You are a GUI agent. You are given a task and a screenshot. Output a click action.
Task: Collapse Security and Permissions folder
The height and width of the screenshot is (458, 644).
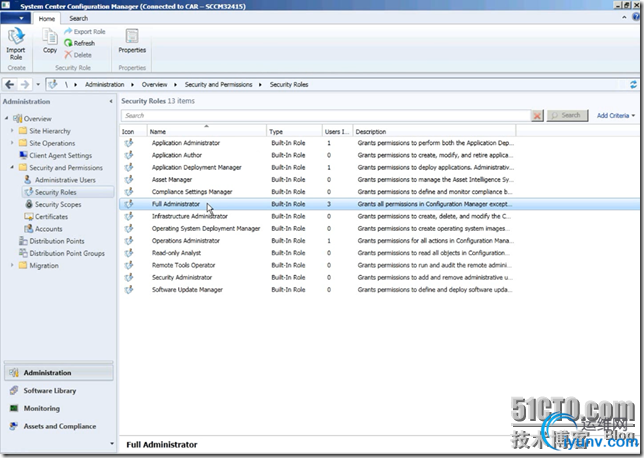click(12, 167)
